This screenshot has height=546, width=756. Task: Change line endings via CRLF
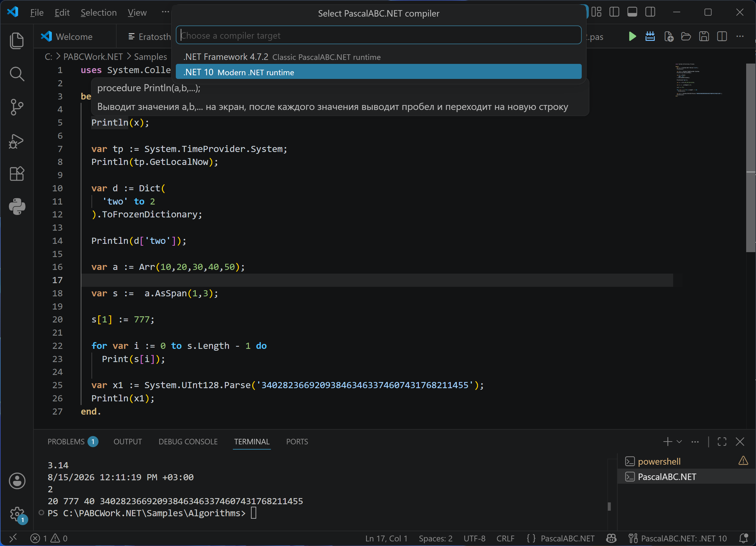pyautogui.click(x=505, y=538)
